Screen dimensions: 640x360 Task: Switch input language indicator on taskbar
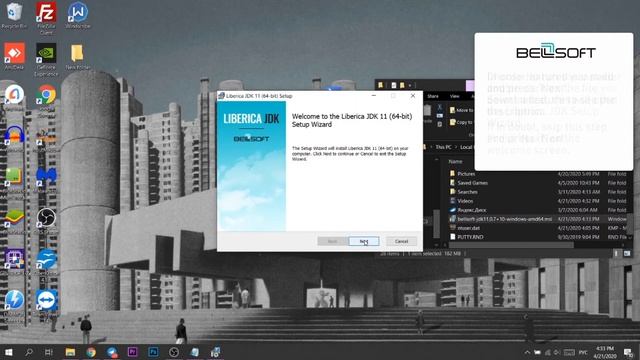pos(582,352)
